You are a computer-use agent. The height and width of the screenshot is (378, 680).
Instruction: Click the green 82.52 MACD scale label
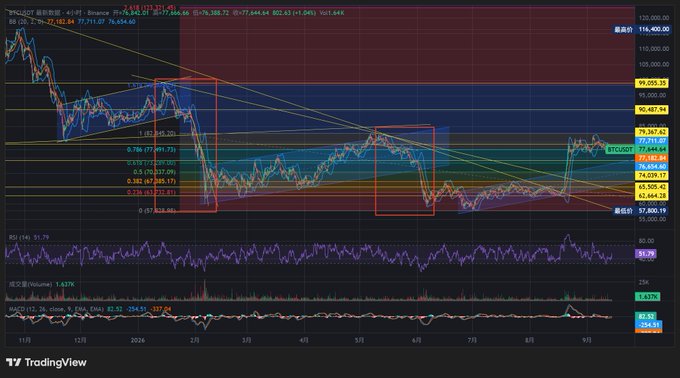pyautogui.click(x=646, y=316)
